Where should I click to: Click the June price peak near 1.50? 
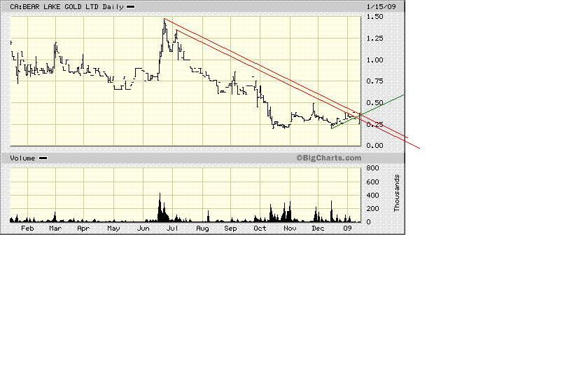tap(164, 20)
